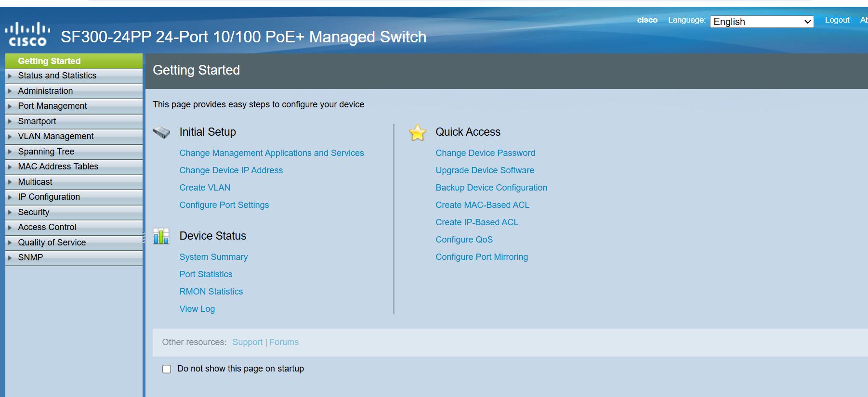
Task: Open Backup Device Configuration
Action: (x=491, y=188)
